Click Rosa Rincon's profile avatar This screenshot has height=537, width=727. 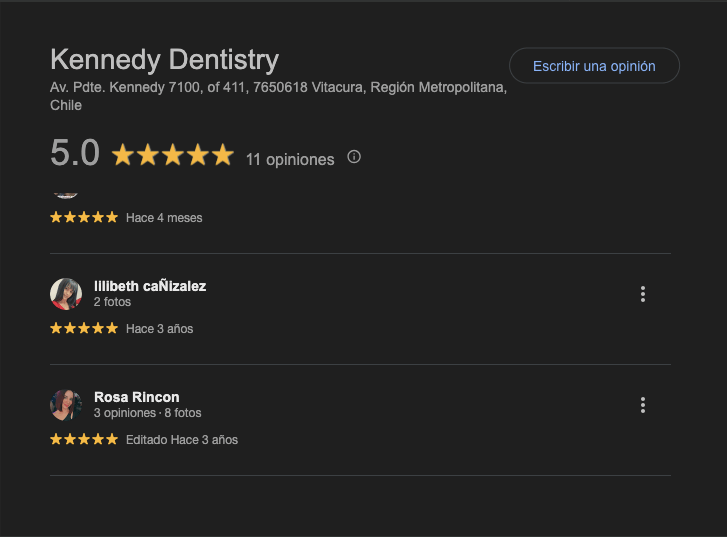(66, 405)
